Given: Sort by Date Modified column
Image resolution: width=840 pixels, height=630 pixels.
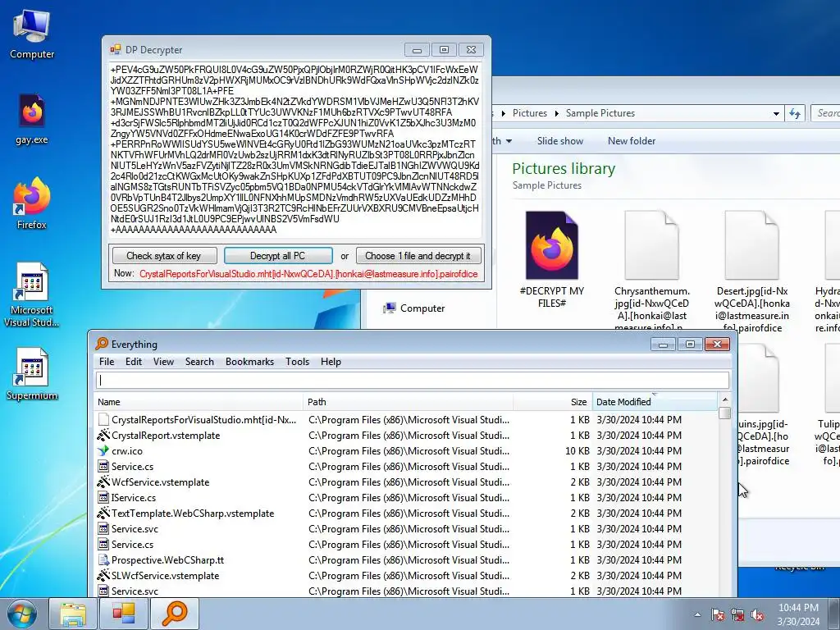Looking at the screenshot, I should [x=655, y=402].
